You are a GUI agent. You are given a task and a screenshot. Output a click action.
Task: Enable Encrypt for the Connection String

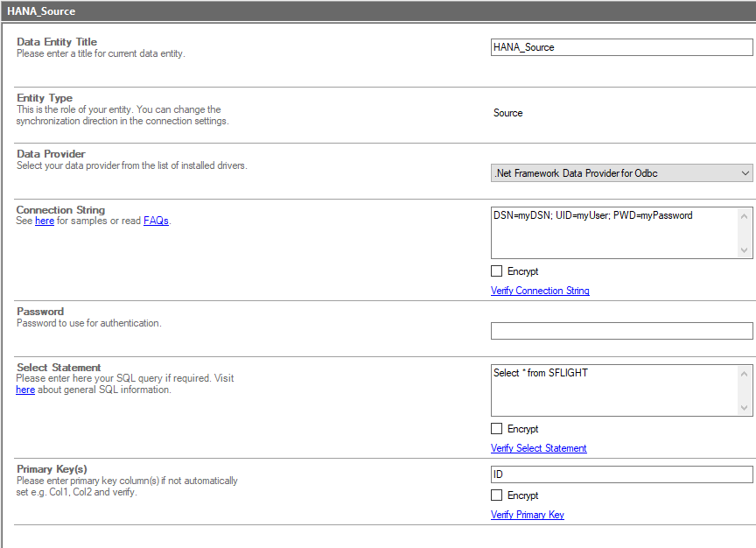pyautogui.click(x=497, y=271)
